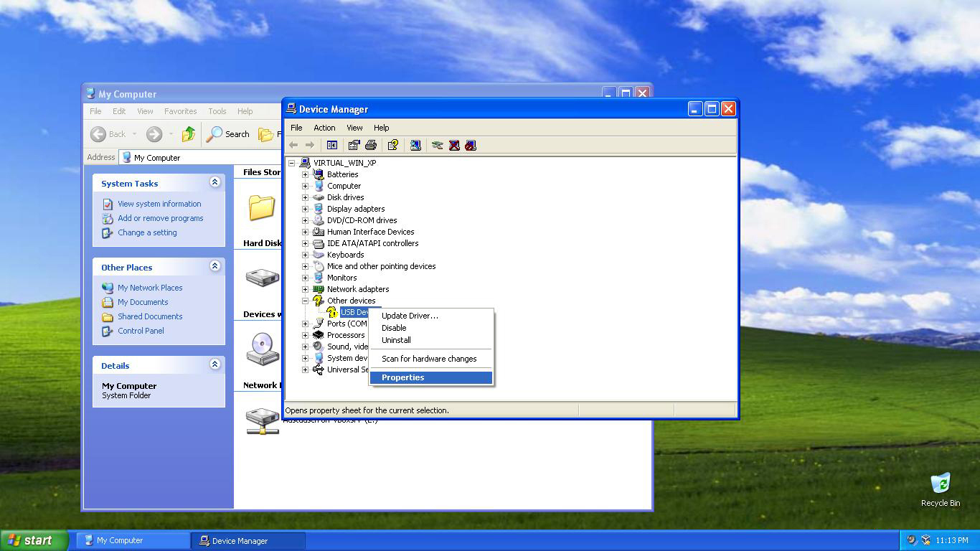The image size is (980, 551).
Task: Click the Search button in My Computer
Action: (228, 133)
